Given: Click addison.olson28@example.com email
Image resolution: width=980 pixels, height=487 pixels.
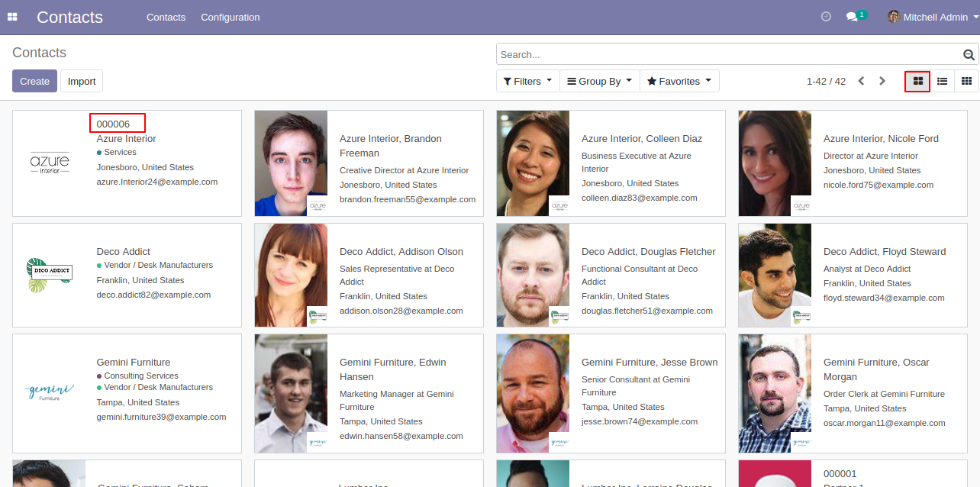Looking at the screenshot, I should point(401,311).
